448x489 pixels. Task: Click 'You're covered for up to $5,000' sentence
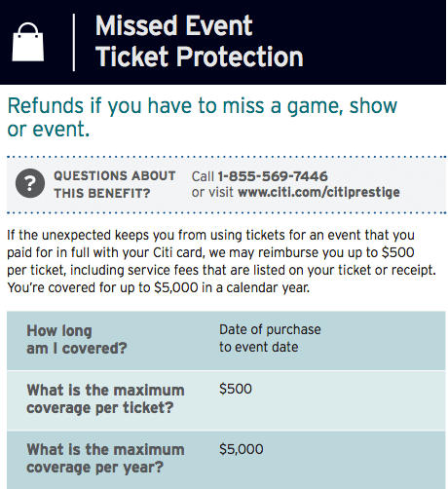coord(159,287)
